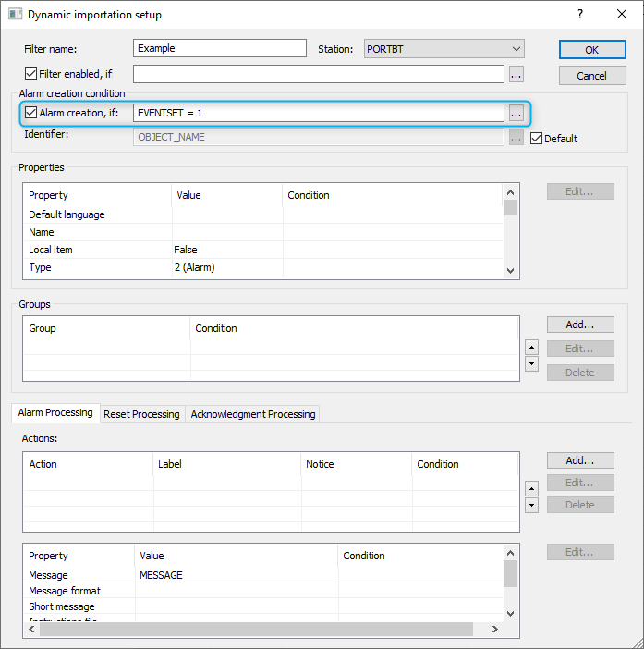Viewport: 644px width, 649px height.
Task: Toggle the Default identifier checkbox
Action: pos(537,139)
